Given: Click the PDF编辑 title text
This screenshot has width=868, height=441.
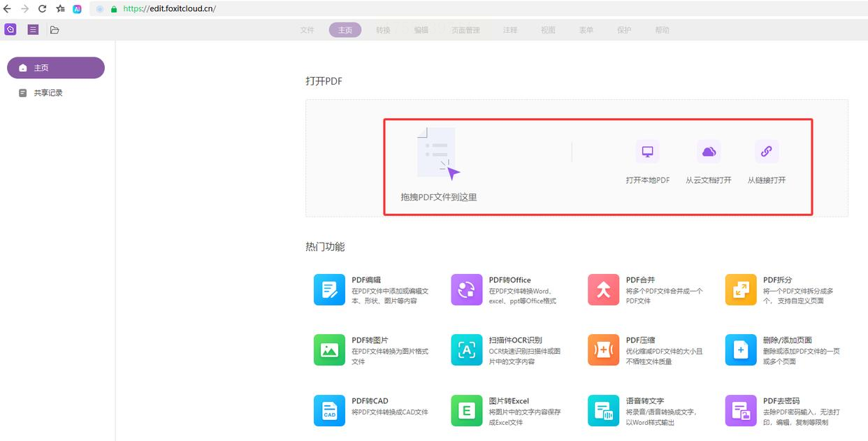Looking at the screenshot, I should click(366, 280).
